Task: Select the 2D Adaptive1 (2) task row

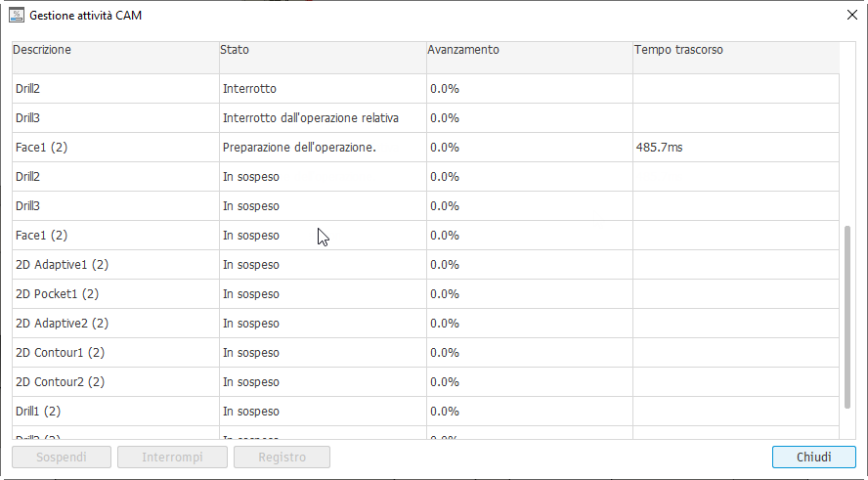Action: pos(115,265)
